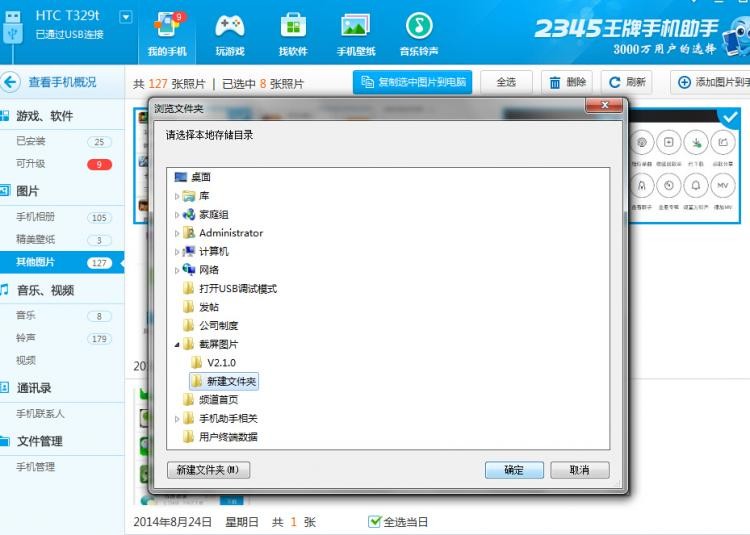The width and height of the screenshot is (750, 535).
Task: Open 手机相册 in the sidebar
Action: [36, 217]
